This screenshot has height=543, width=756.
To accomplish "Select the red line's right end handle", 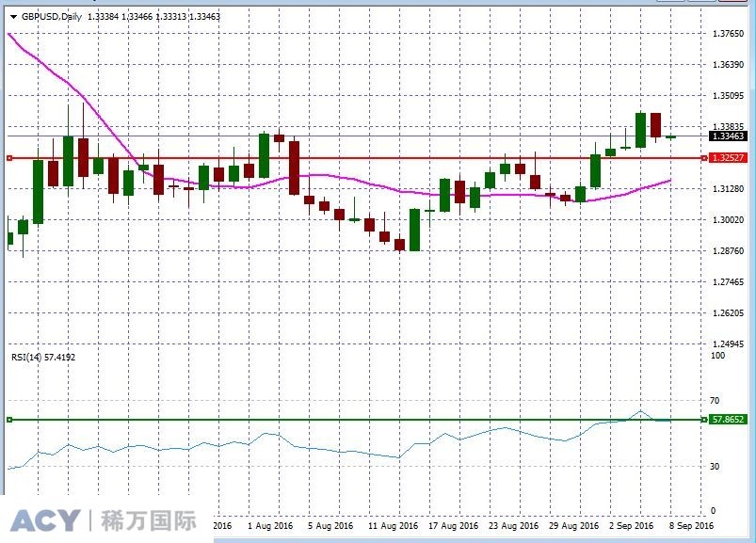I will point(704,158).
